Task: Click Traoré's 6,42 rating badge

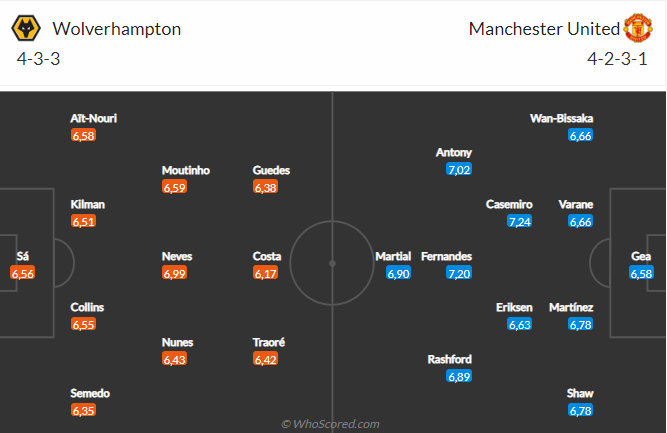Action: tap(266, 359)
